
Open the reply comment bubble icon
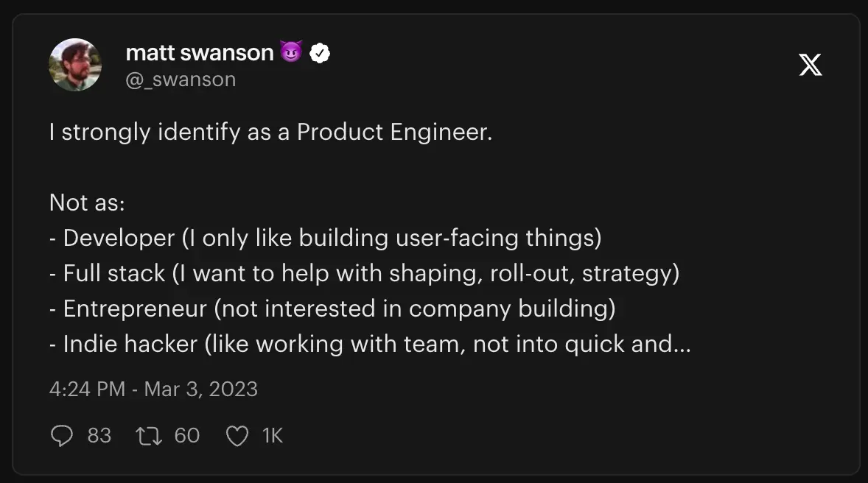click(61, 435)
